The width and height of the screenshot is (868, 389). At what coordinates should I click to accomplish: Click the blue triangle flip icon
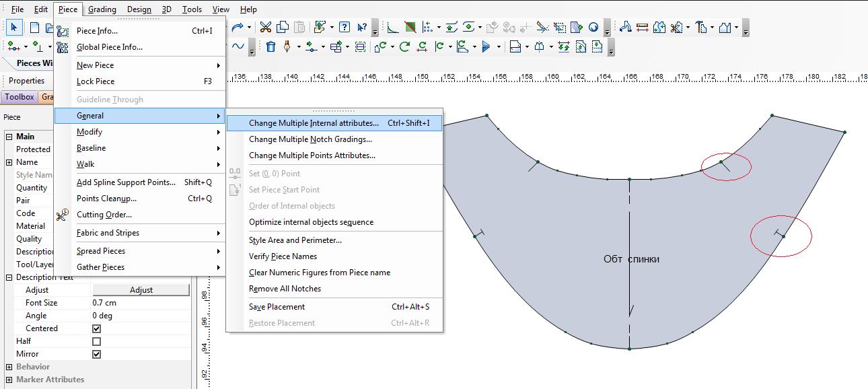(487, 46)
